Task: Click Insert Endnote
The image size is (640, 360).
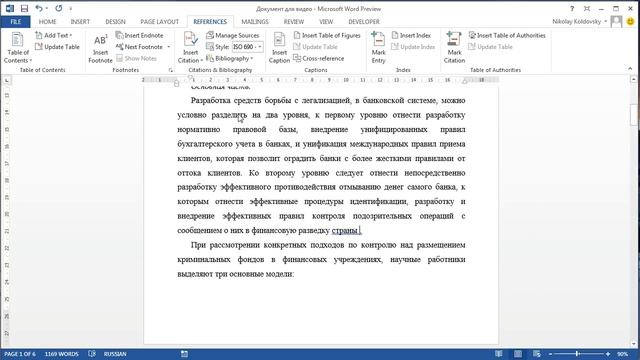Action: (x=140, y=36)
